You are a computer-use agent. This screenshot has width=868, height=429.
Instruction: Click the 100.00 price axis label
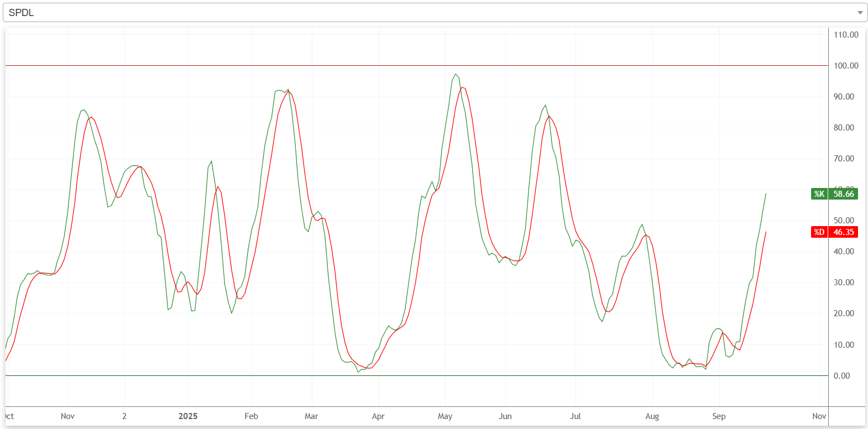click(x=846, y=66)
